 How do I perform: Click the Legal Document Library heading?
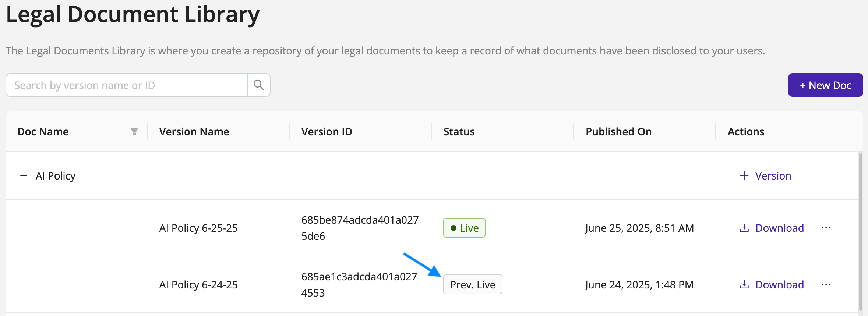tap(133, 14)
